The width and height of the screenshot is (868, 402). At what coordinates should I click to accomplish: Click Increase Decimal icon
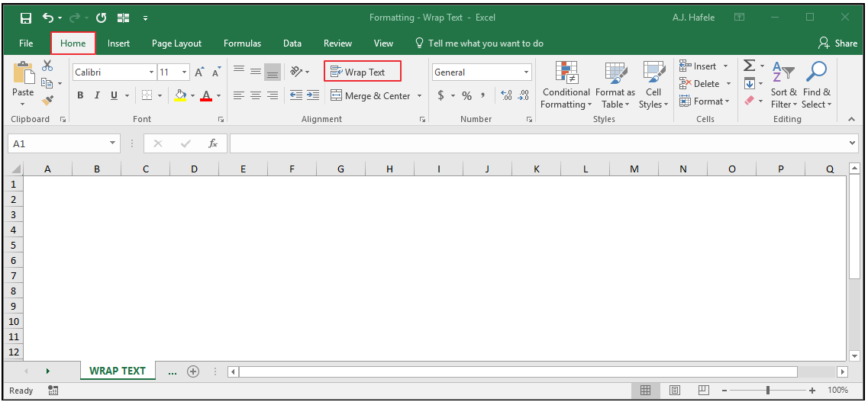[506, 95]
